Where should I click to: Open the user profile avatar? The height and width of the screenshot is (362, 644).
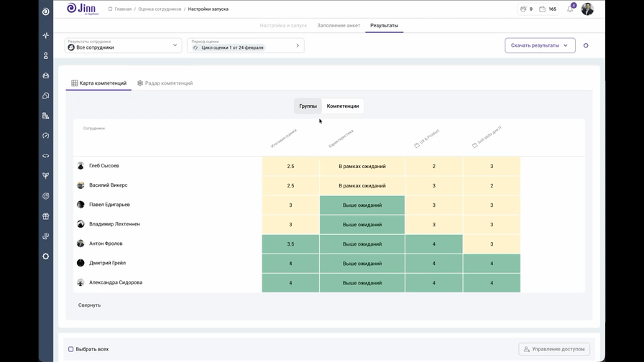(587, 9)
